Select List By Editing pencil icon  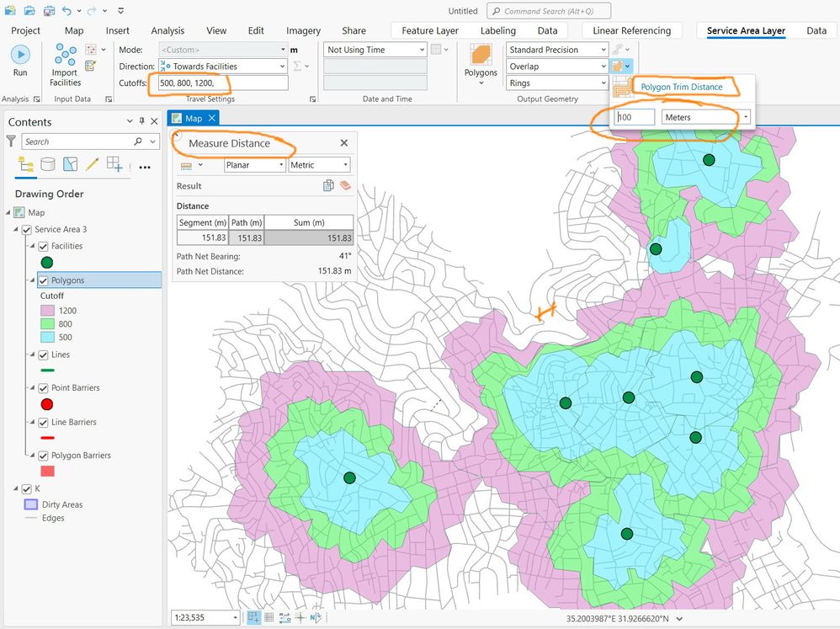pyautogui.click(x=92, y=164)
